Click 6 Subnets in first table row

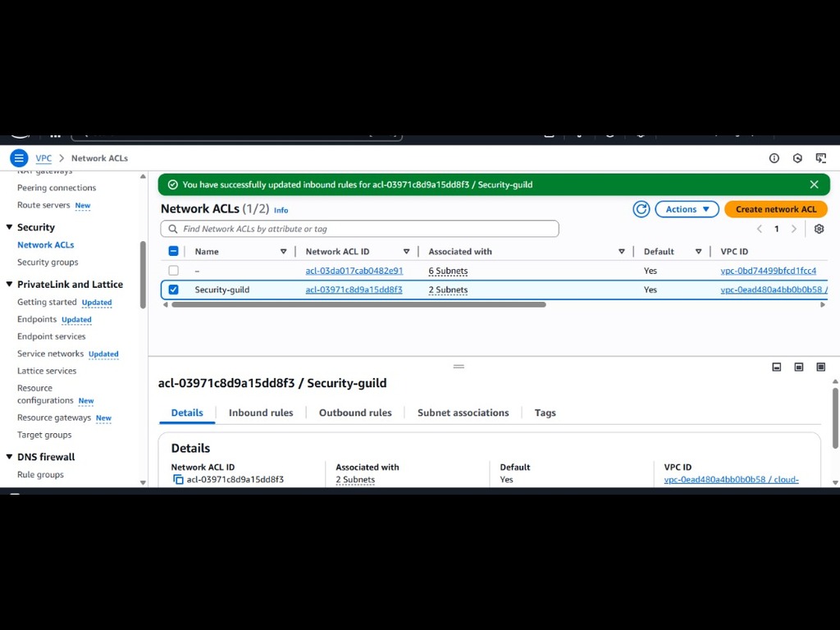tap(448, 271)
